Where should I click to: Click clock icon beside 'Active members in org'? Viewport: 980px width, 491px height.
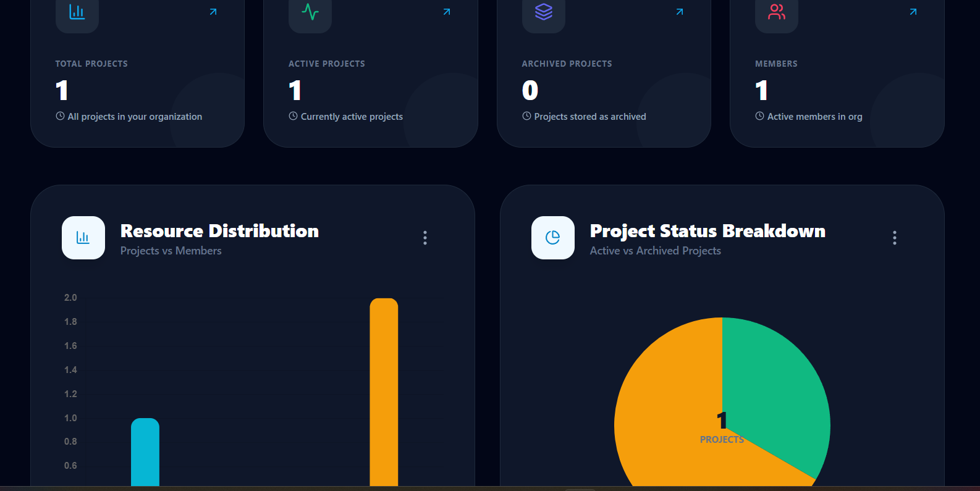(759, 116)
